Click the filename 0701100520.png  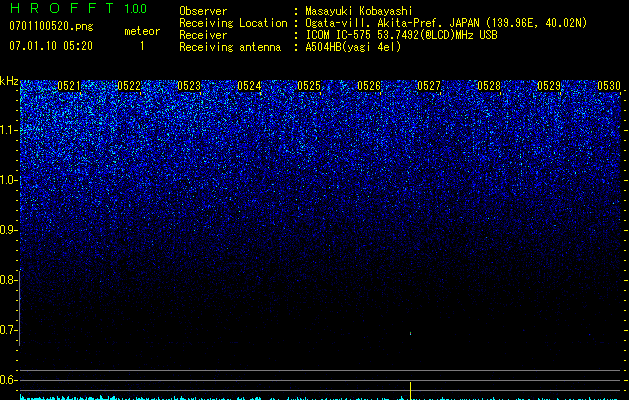51,26
